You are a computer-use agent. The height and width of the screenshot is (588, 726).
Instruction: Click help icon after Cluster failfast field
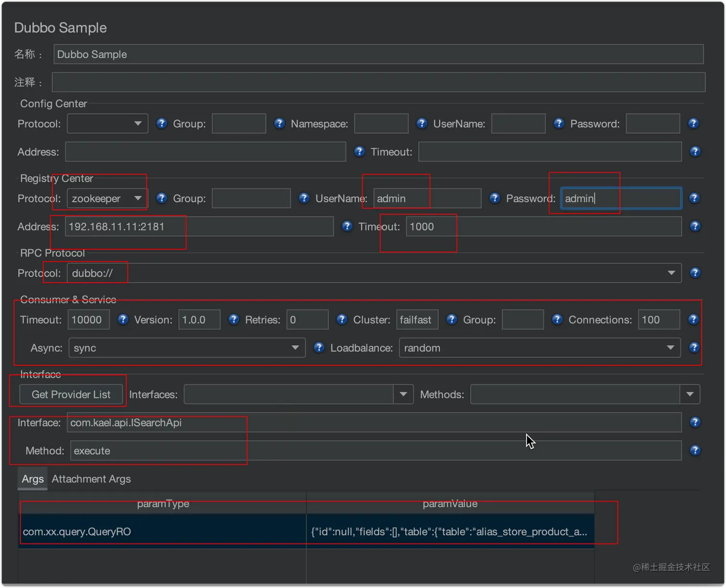pyautogui.click(x=451, y=320)
